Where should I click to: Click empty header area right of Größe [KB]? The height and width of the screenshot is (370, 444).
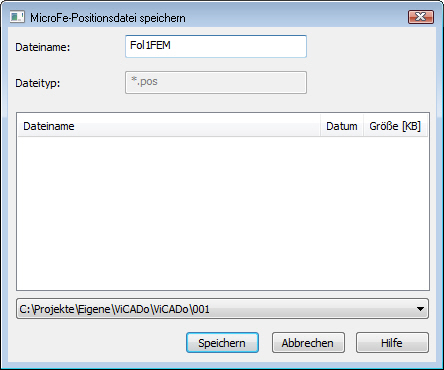pyautogui.click(x=428, y=126)
